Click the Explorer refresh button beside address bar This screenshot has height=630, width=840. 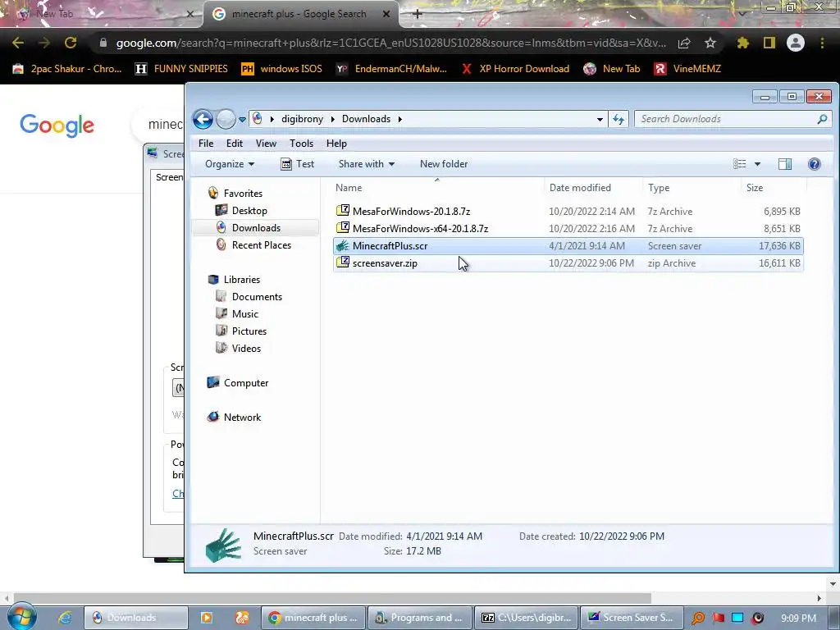[619, 119]
